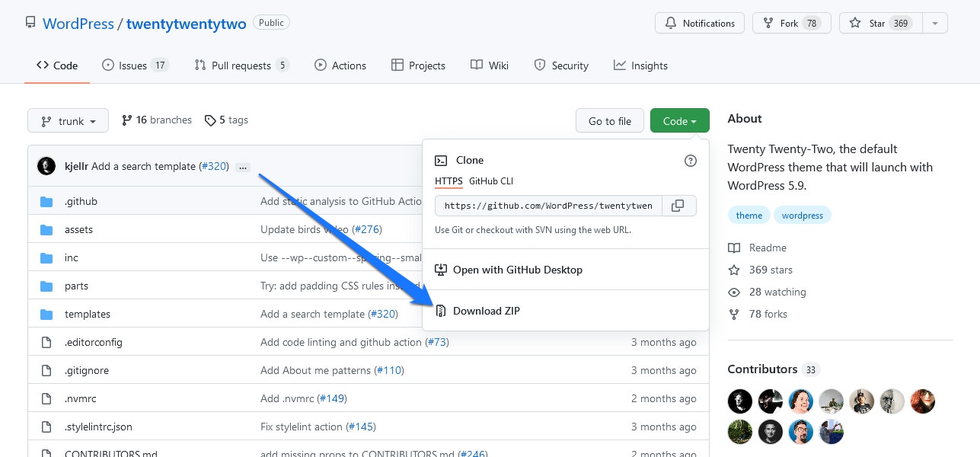Click the Notifications button
The width and height of the screenshot is (980, 457).
click(699, 24)
